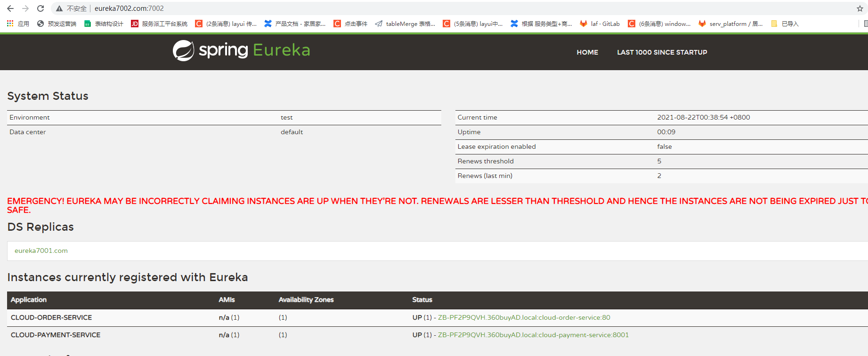The image size is (868, 356).
Task: Open the 产品文档 - 家居家 bookmark
Action: 295,24
